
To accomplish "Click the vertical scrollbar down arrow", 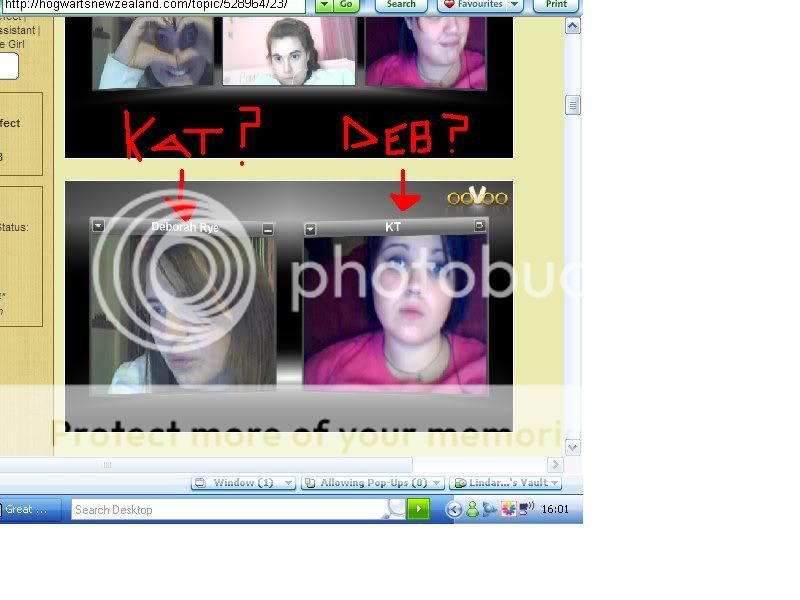I will [x=572, y=447].
